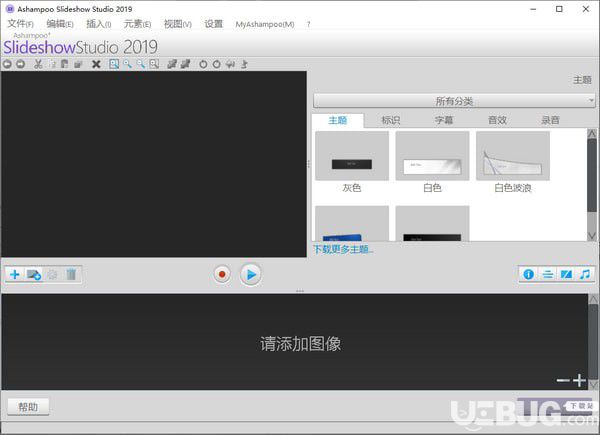Click the undo (back arrow) toolbar icon
Image resolution: width=600 pixels, height=435 pixels.
tap(7, 64)
